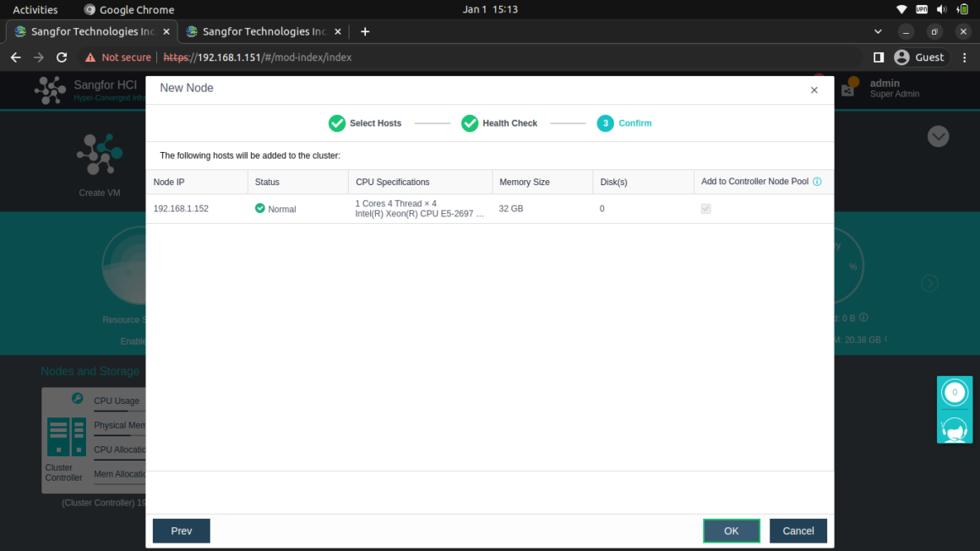Click the OK button to confirm
This screenshot has width=980, height=551.
[731, 531]
